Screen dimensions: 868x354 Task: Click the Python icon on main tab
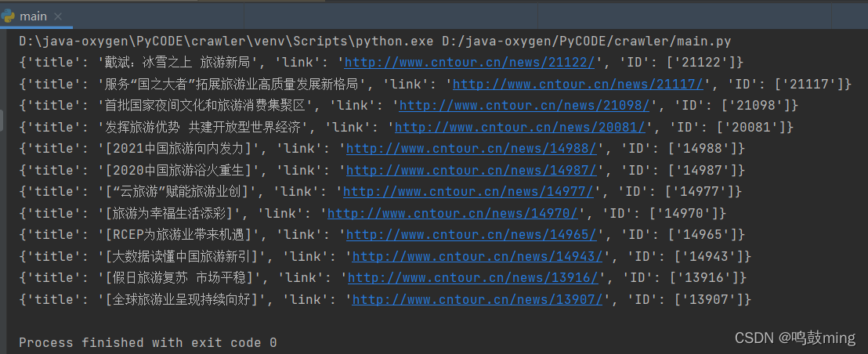(x=9, y=16)
